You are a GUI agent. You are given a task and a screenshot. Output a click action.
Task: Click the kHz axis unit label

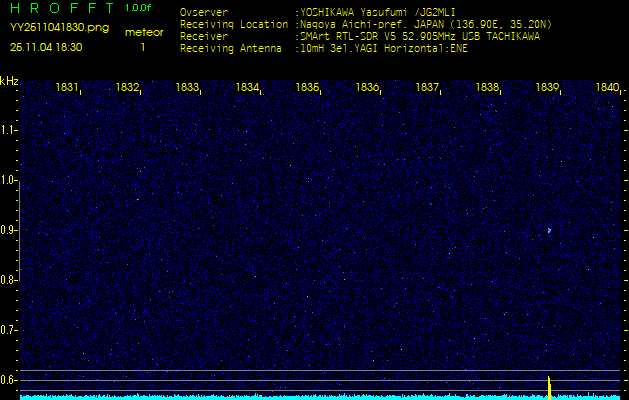(x=9, y=80)
